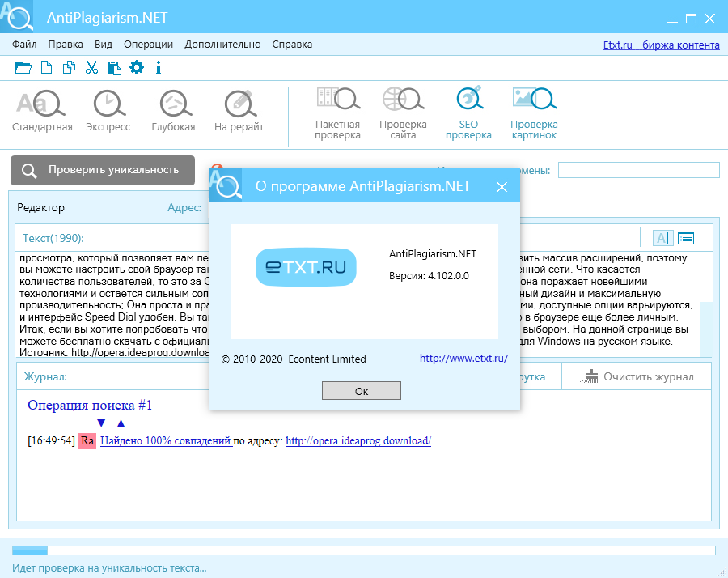This screenshot has height=578, width=728.
Task: Select На рерайт check mode
Action: [239, 111]
